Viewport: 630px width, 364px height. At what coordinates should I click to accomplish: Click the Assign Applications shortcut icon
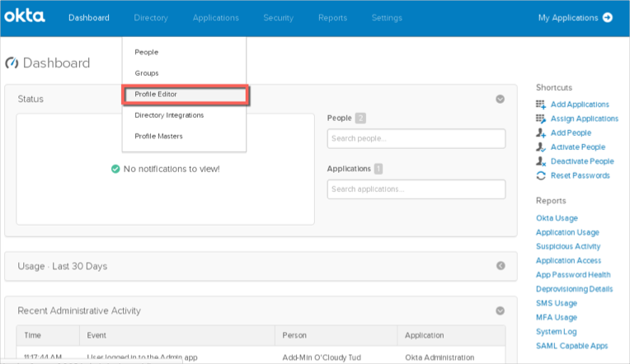pos(541,119)
